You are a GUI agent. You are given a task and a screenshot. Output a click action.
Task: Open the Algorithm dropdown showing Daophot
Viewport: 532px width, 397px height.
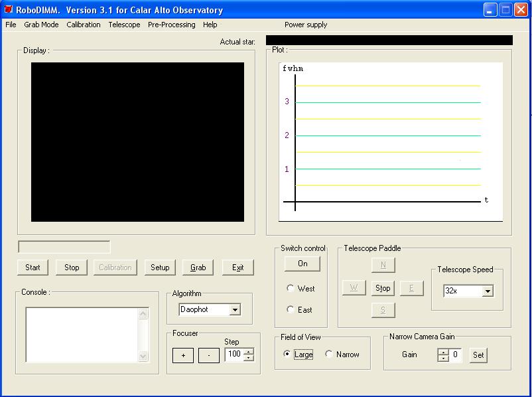click(235, 310)
